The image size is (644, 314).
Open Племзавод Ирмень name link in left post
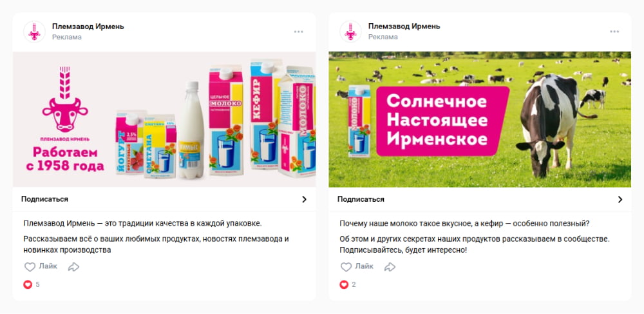(x=88, y=26)
